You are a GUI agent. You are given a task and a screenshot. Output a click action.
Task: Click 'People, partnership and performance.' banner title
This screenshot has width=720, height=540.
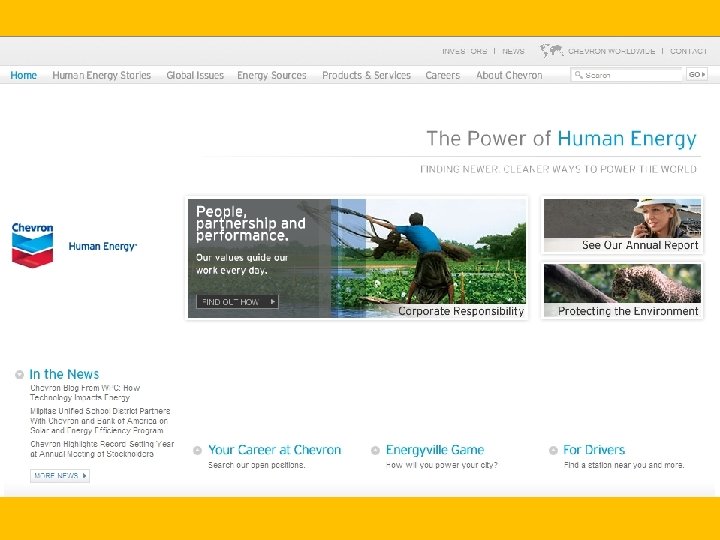[x=251, y=224]
